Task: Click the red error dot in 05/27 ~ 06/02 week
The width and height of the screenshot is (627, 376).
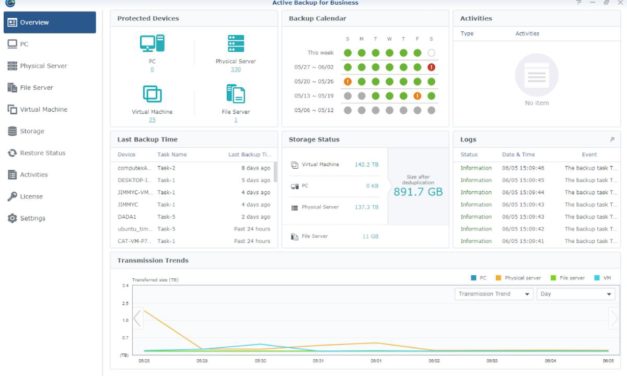Action: click(431, 67)
